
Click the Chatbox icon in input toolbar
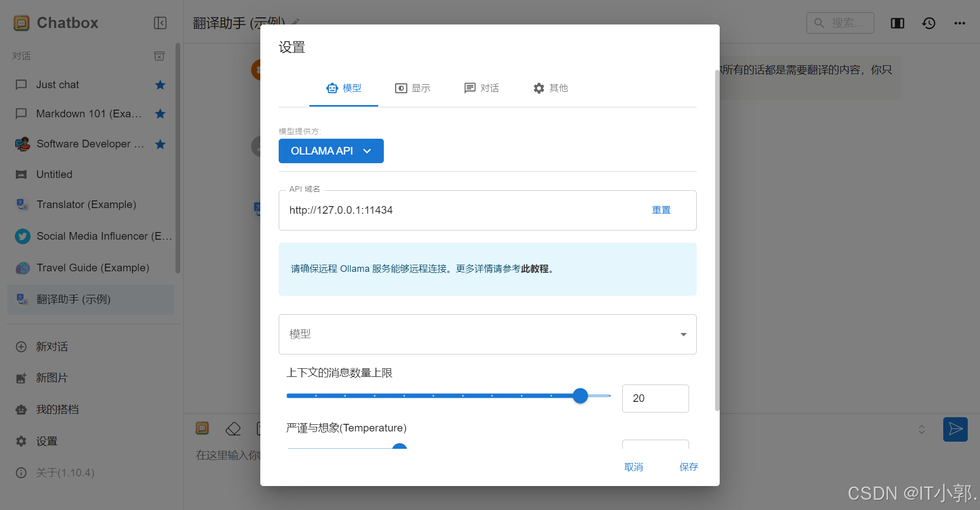[202, 428]
